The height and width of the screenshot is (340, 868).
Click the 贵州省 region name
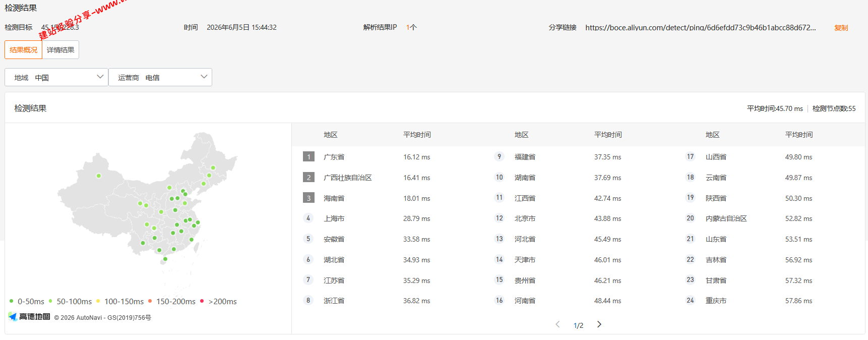[525, 280]
